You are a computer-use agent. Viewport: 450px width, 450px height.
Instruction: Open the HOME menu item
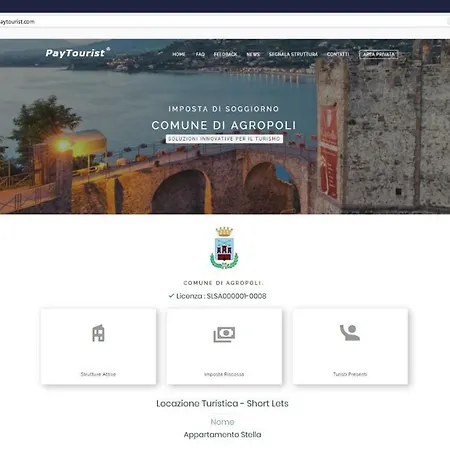click(x=179, y=54)
